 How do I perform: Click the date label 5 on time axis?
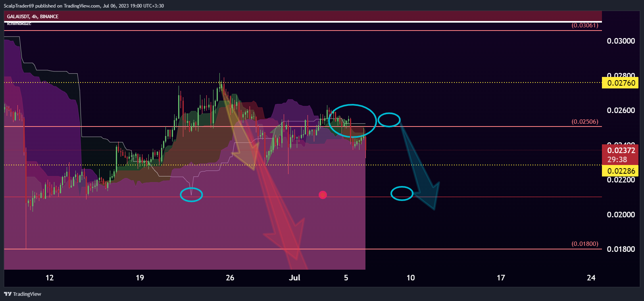click(346, 278)
